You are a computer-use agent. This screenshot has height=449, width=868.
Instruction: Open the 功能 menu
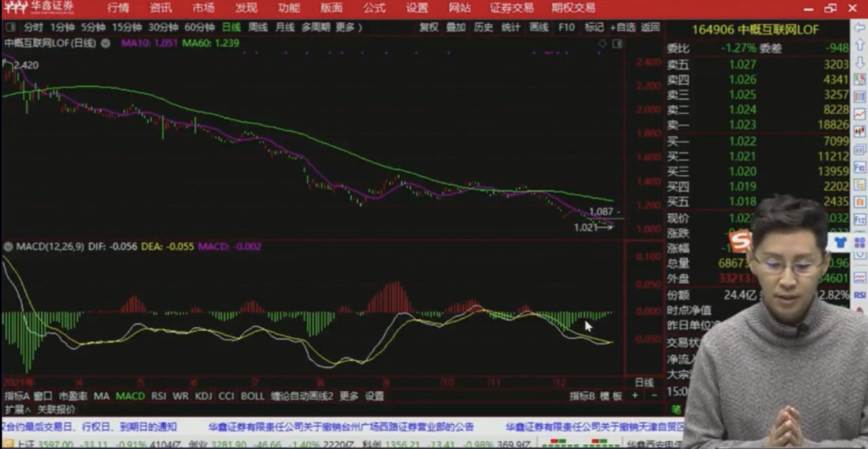(289, 8)
